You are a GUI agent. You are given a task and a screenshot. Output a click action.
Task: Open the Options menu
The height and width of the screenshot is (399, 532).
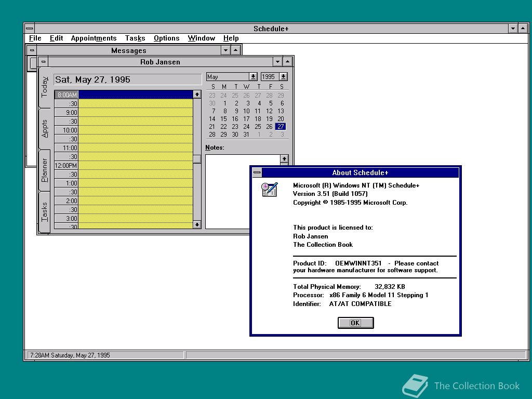click(167, 38)
